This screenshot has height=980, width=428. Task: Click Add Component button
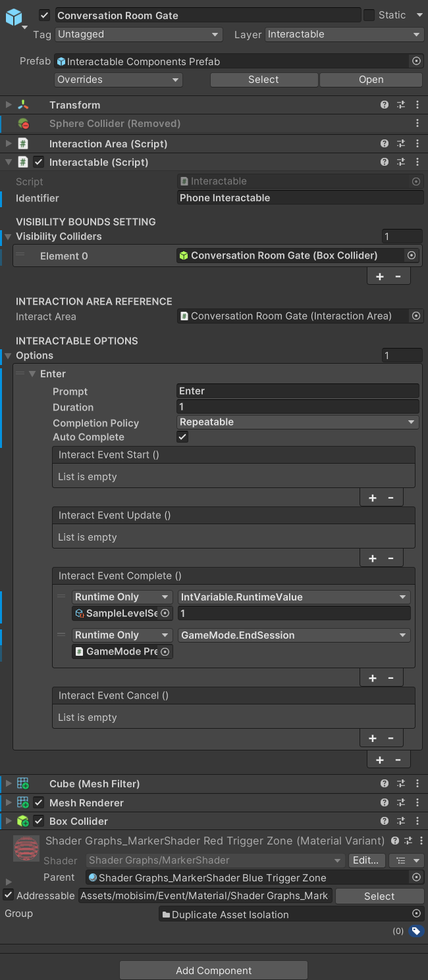[214, 971]
